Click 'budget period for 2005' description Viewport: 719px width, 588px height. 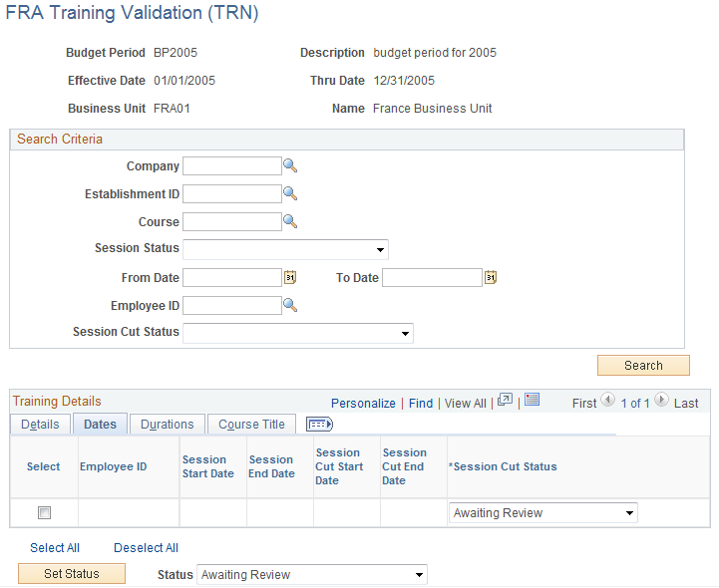pos(435,53)
